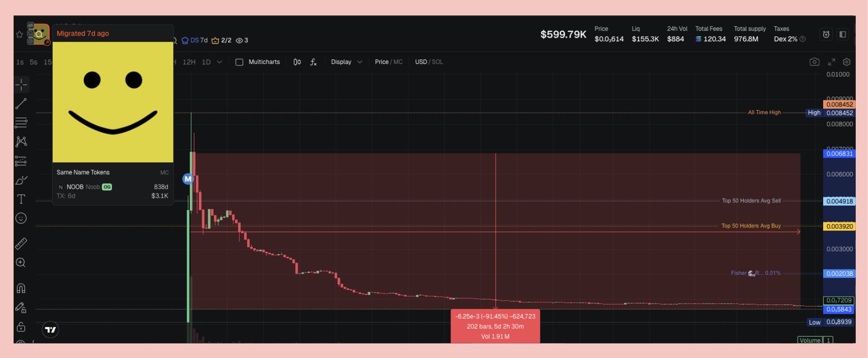This screenshot has width=868, height=358.
Task: Switch Price / MC display toggle
Action: coord(388,62)
